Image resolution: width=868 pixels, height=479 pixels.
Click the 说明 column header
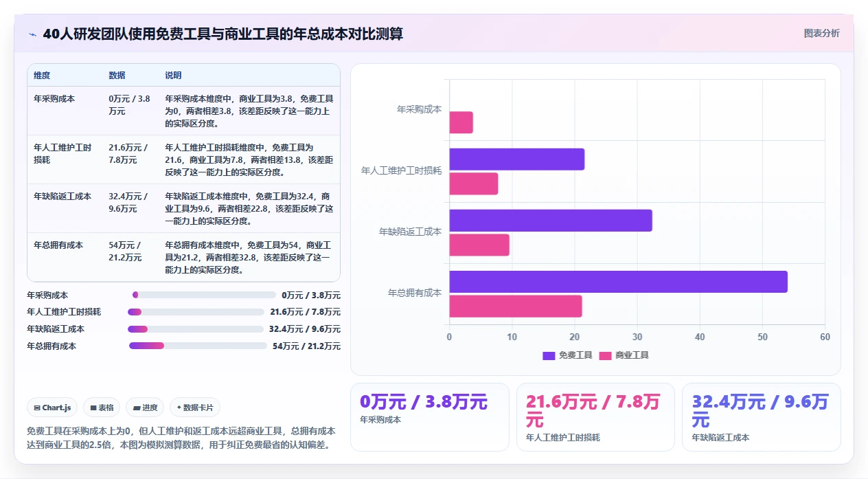click(x=173, y=75)
